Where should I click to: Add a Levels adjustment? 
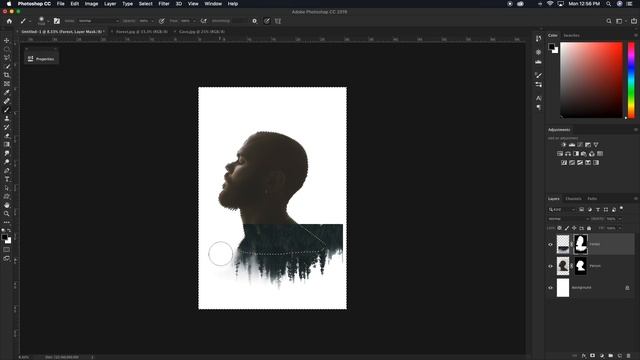coord(572,144)
